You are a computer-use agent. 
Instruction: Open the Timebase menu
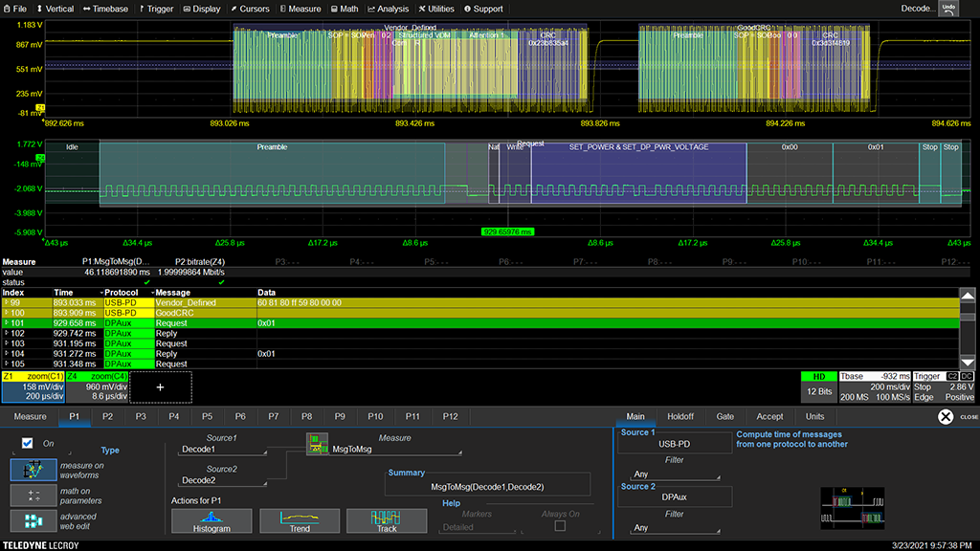click(105, 9)
